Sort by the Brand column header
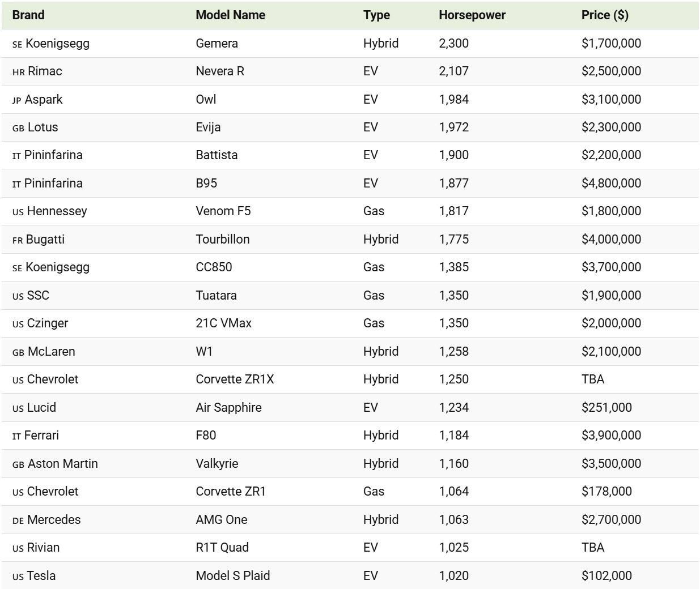The width and height of the screenshot is (700, 593). pos(28,15)
